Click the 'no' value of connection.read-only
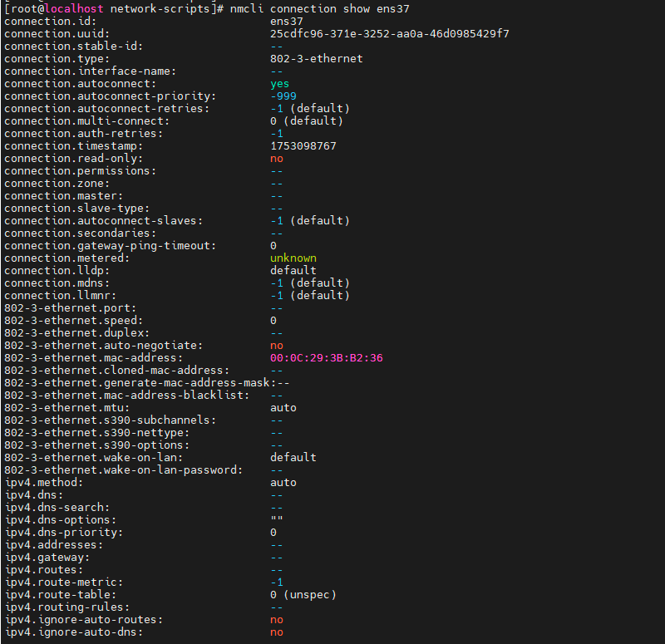Screen dimensions: 665x644 tap(277, 159)
